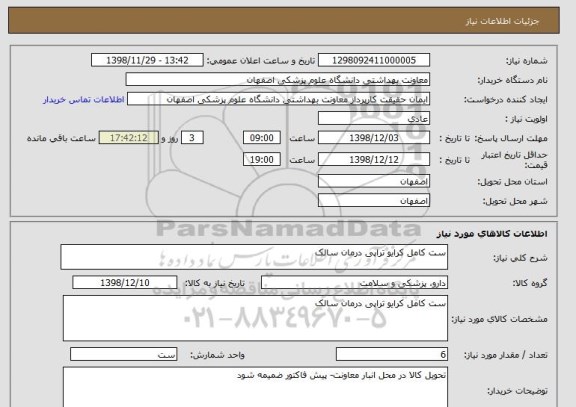Click the واحد شمارش label
The height and width of the screenshot is (407, 576).
tap(217, 355)
